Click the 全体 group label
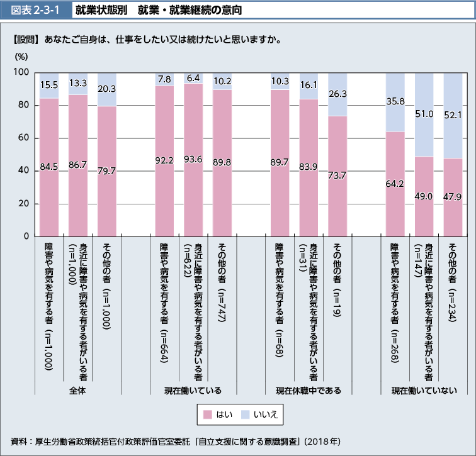476x456 pixels. (77, 391)
